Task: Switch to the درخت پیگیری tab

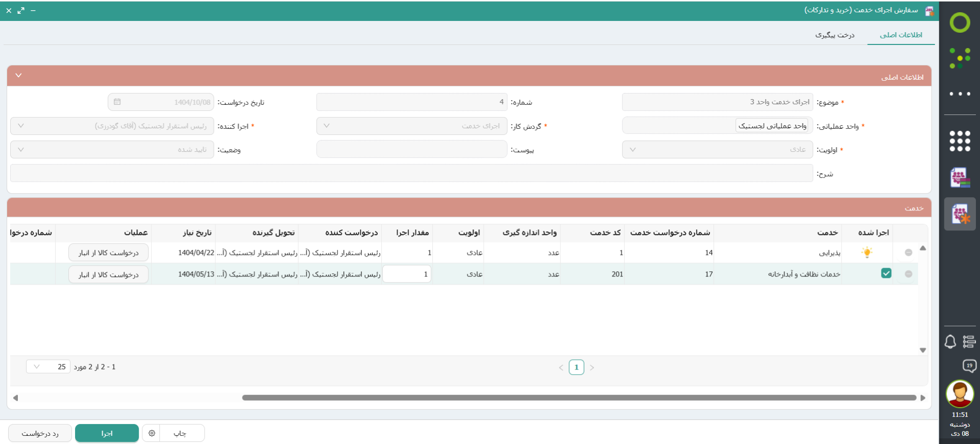Action: tap(835, 35)
